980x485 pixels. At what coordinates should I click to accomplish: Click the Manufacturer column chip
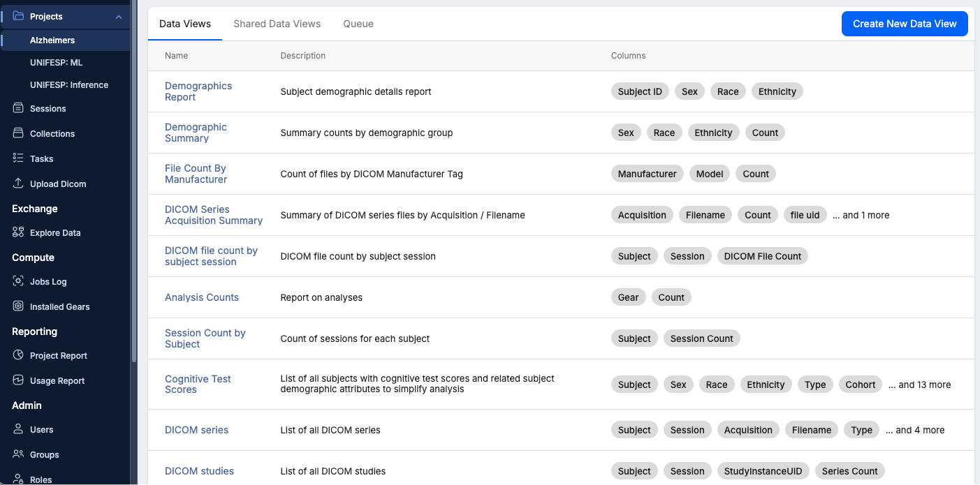click(x=648, y=174)
